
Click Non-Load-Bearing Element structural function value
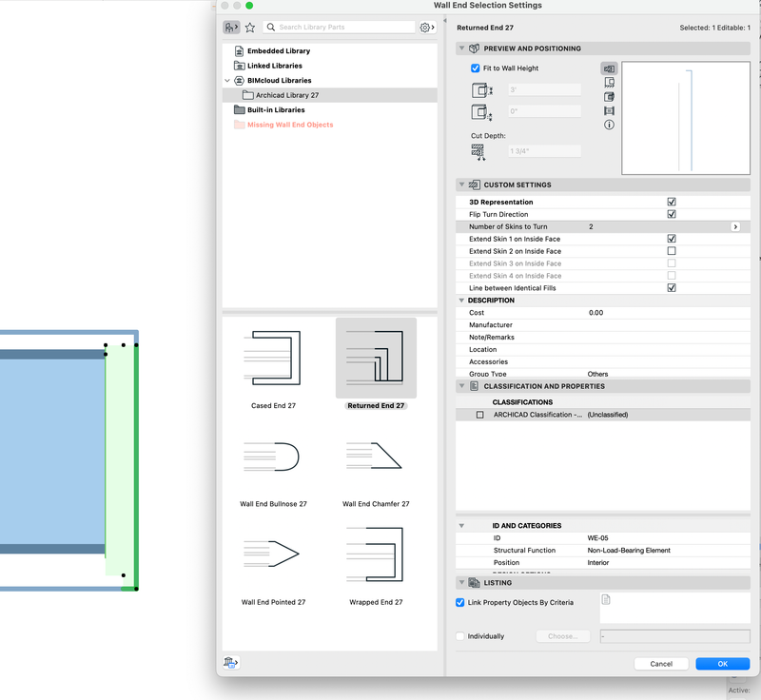629,550
